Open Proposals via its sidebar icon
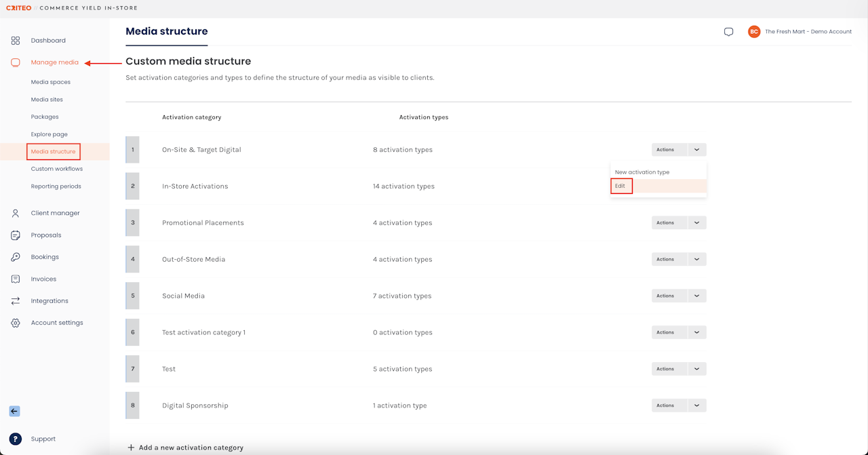Image resolution: width=868 pixels, height=455 pixels. (16, 235)
